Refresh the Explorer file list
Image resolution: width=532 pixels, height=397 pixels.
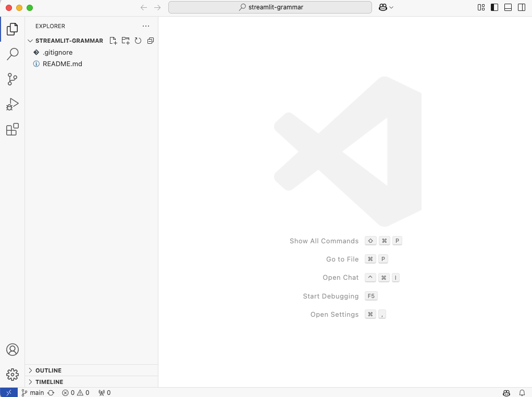pos(138,41)
